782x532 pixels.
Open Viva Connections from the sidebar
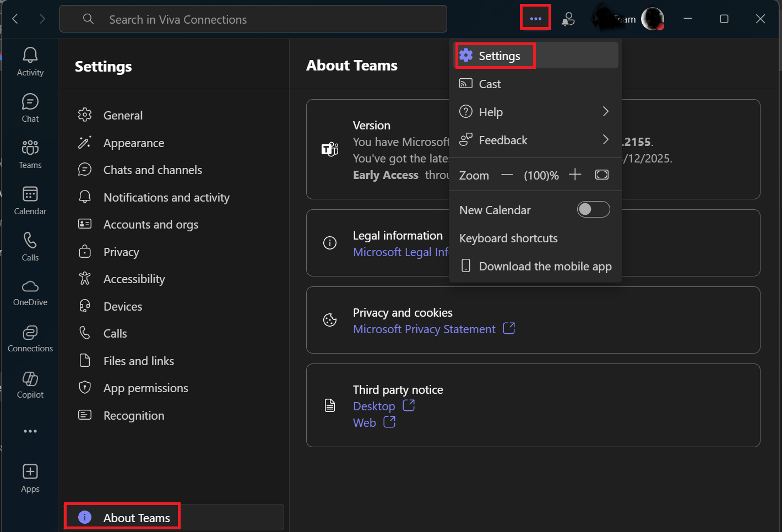[x=30, y=338]
